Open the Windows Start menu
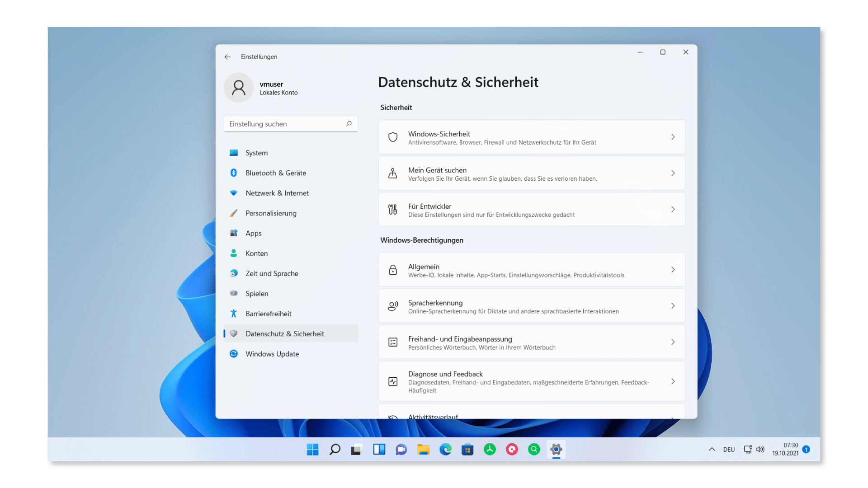 [312, 450]
